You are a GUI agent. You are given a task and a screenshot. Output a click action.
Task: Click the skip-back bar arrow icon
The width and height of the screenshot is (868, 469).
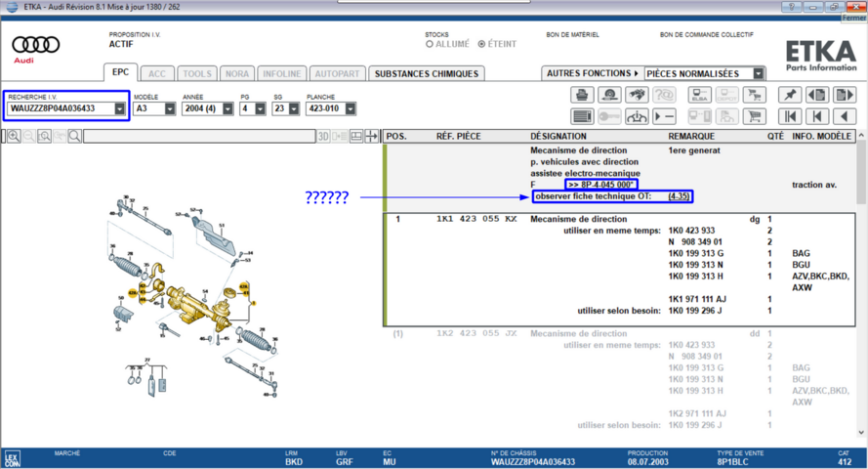817,116
